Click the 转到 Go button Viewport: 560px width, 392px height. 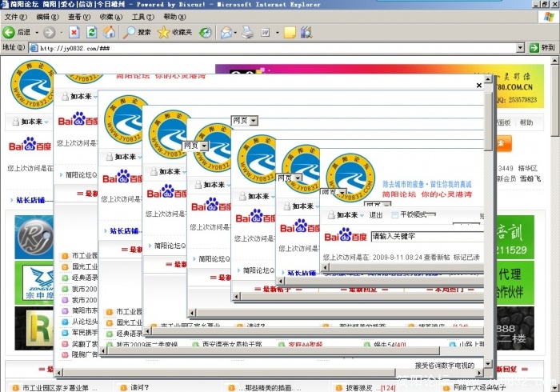(x=542, y=47)
